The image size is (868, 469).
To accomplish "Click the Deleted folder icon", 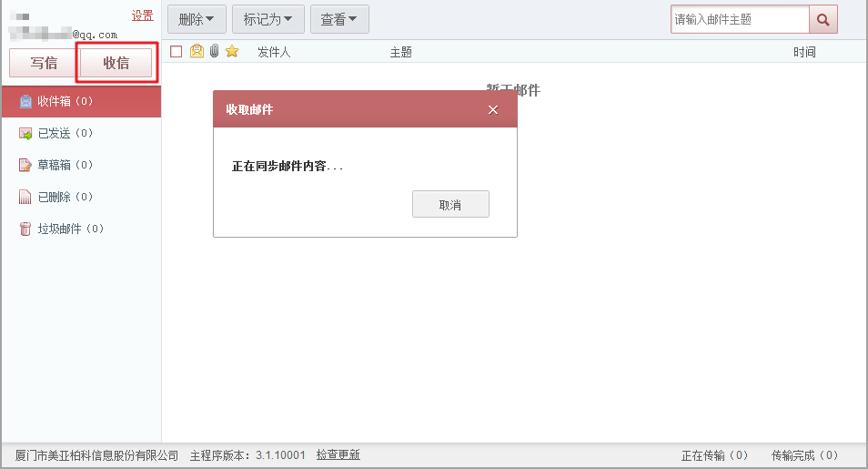I will [25, 197].
